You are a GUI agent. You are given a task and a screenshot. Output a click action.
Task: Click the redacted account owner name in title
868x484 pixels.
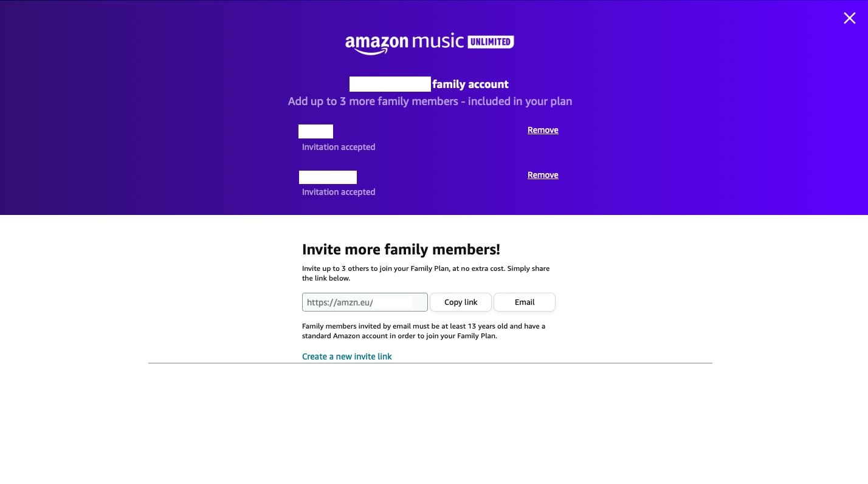[390, 84]
